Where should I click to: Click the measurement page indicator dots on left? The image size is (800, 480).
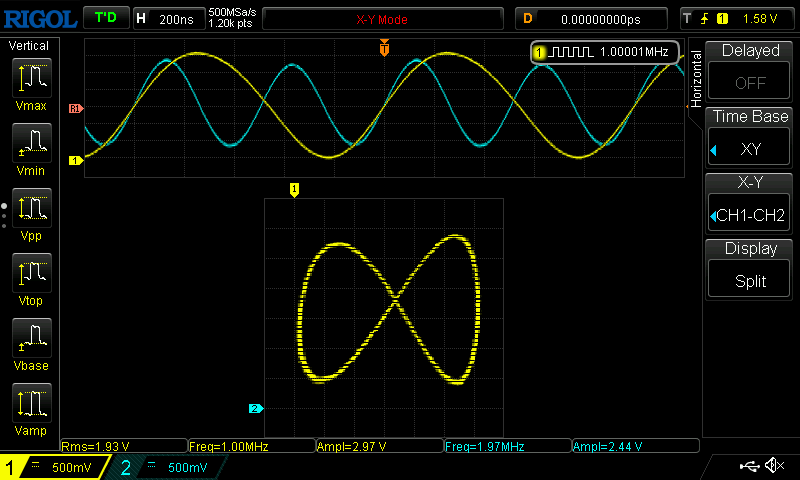(4, 216)
